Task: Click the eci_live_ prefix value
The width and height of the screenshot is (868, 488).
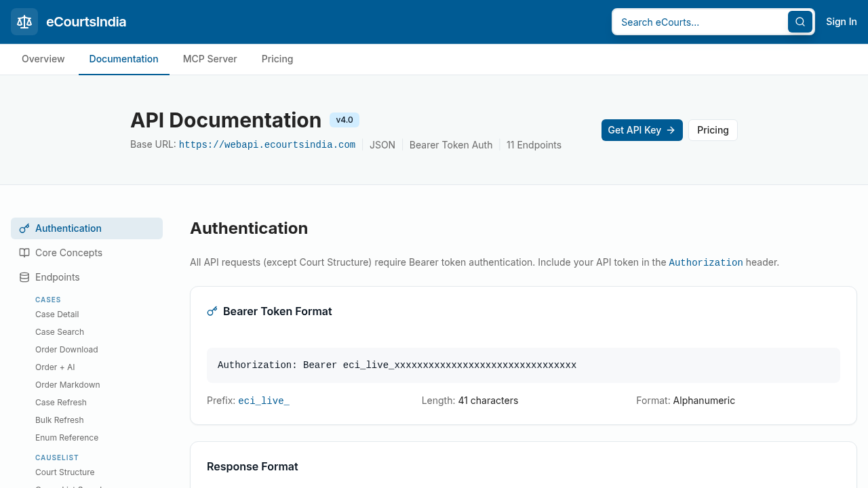Action: coord(264,401)
